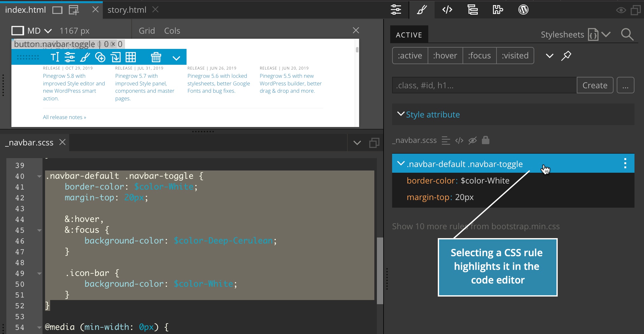This screenshot has width=644, height=334.
Task: Expand the element toolbar chevron menu
Action: coord(176,58)
